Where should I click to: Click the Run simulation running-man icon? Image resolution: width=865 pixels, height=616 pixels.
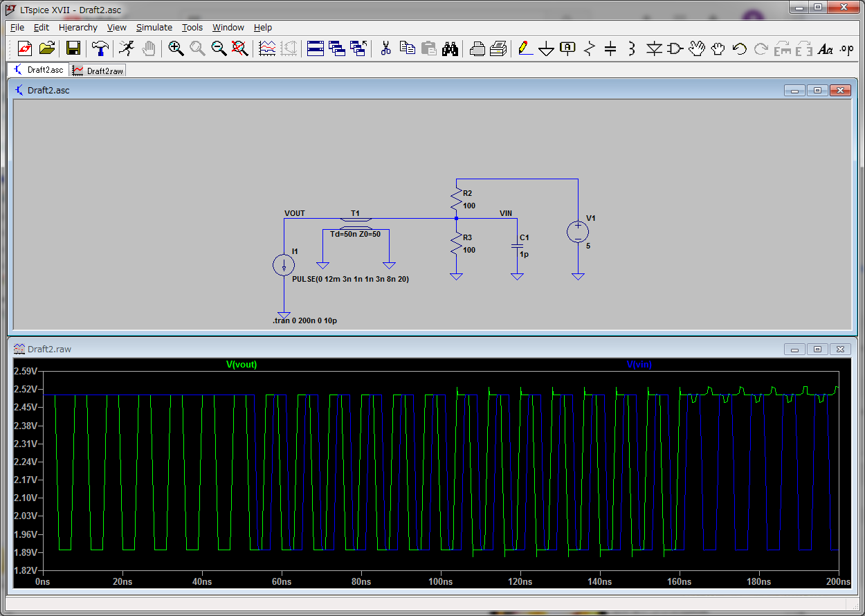pos(126,48)
